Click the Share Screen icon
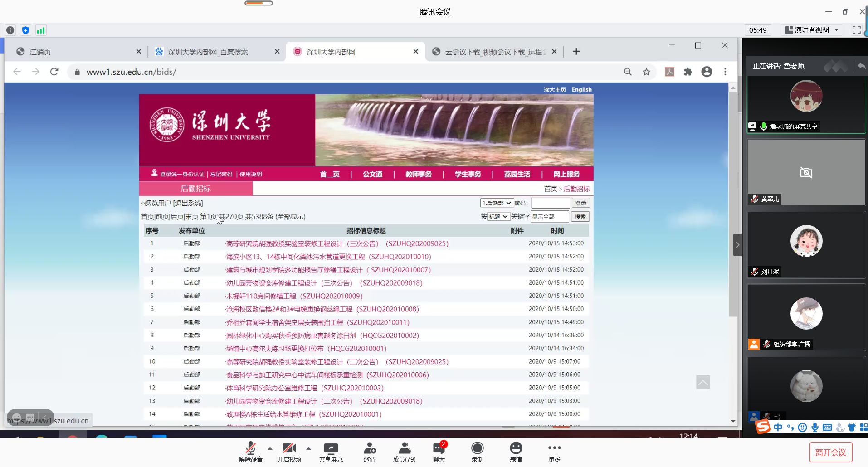The image size is (868, 467). 331,449
